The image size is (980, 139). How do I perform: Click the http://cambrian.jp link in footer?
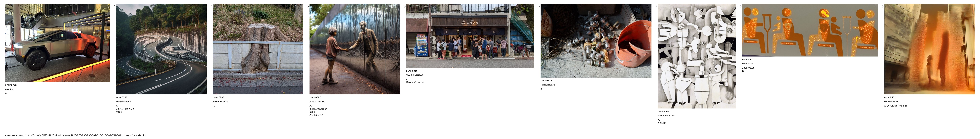coord(135,135)
